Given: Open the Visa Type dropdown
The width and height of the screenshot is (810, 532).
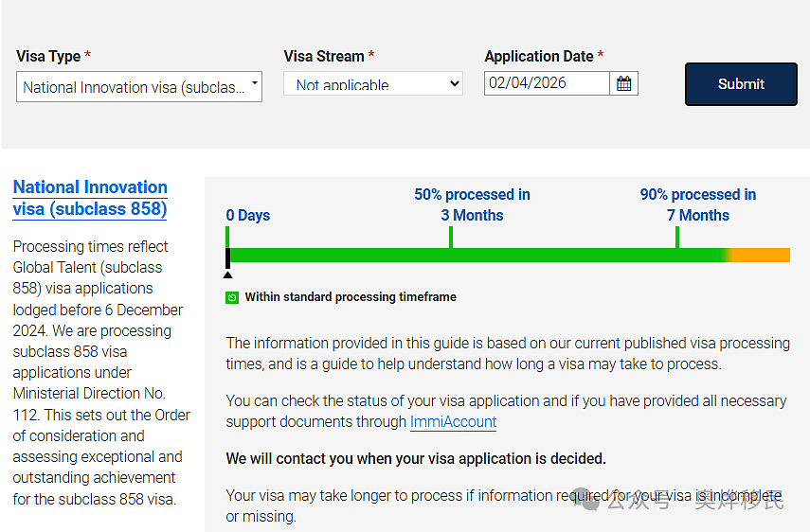Looking at the screenshot, I should (x=139, y=87).
